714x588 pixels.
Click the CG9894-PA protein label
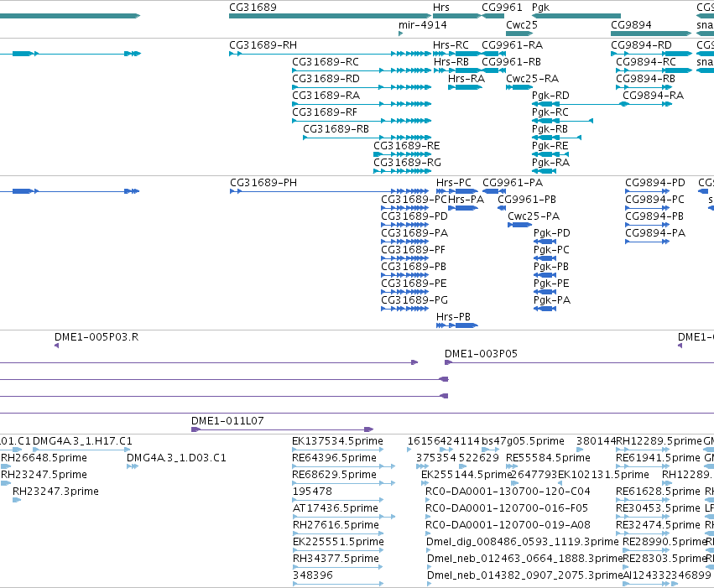[655, 233]
